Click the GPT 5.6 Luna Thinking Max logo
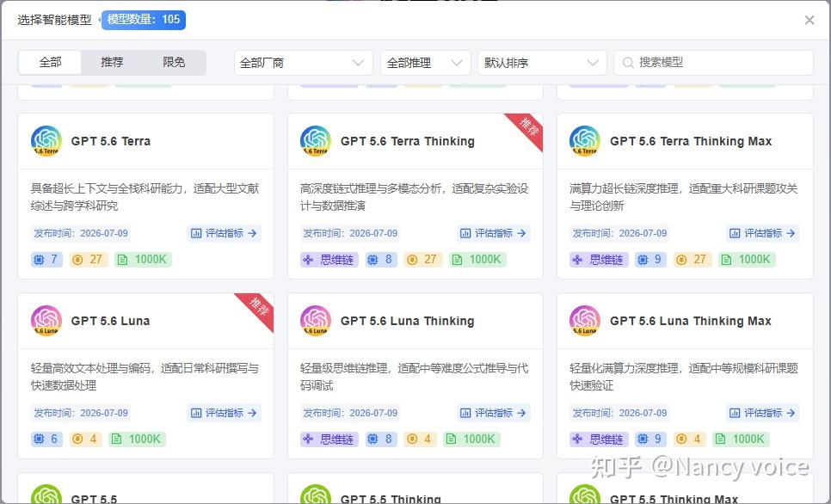The image size is (831, 504). pos(585,321)
